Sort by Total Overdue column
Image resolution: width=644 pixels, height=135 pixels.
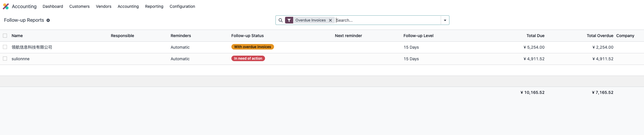pyautogui.click(x=600, y=36)
